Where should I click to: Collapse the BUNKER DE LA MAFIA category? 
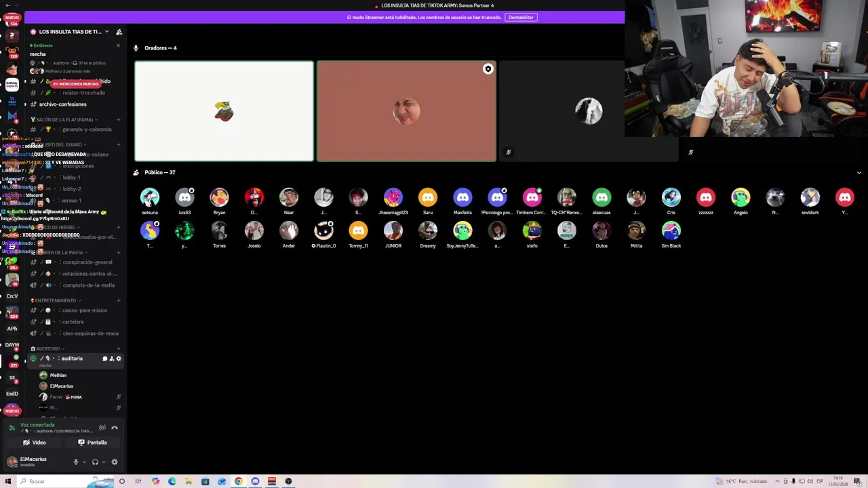[60, 252]
